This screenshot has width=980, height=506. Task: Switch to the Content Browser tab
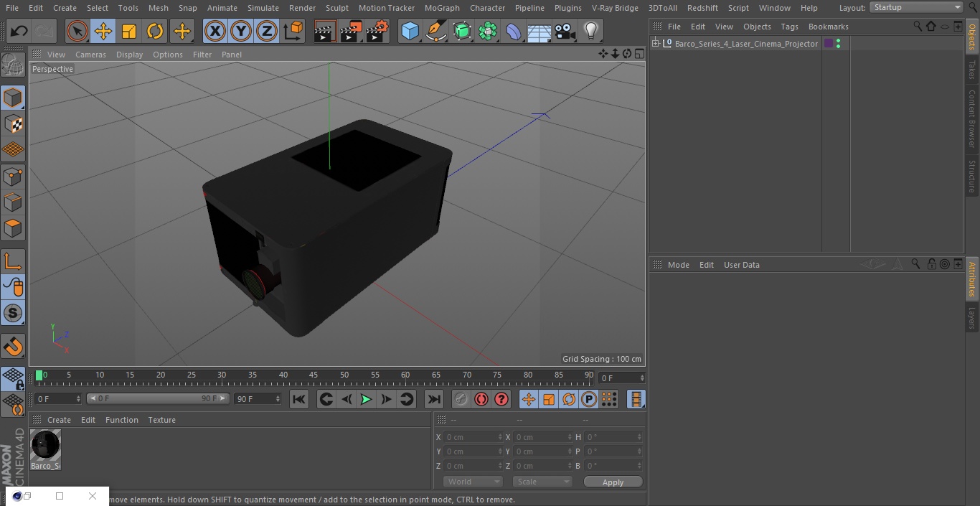coord(972,118)
